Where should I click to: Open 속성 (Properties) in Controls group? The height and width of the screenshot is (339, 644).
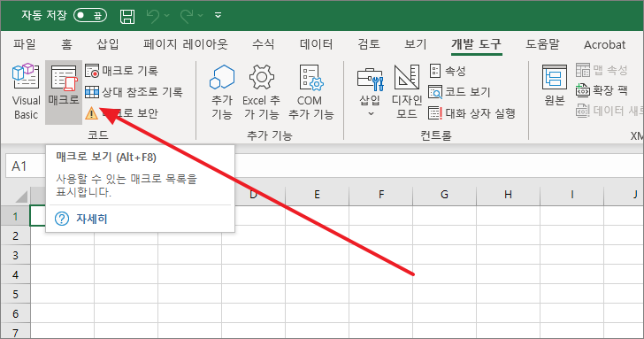448,71
